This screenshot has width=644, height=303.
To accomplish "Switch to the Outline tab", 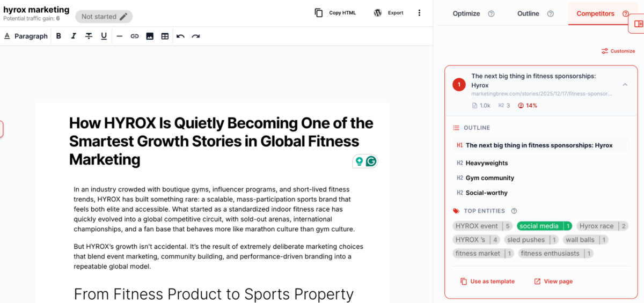I will click(528, 13).
